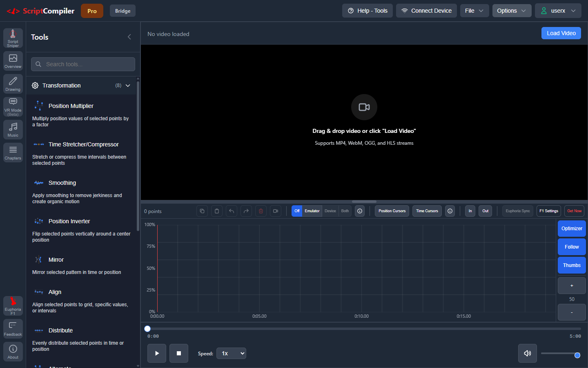This screenshot has width=588, height=368.
Task: Switch output mode to Both
Action: point(345,211)
